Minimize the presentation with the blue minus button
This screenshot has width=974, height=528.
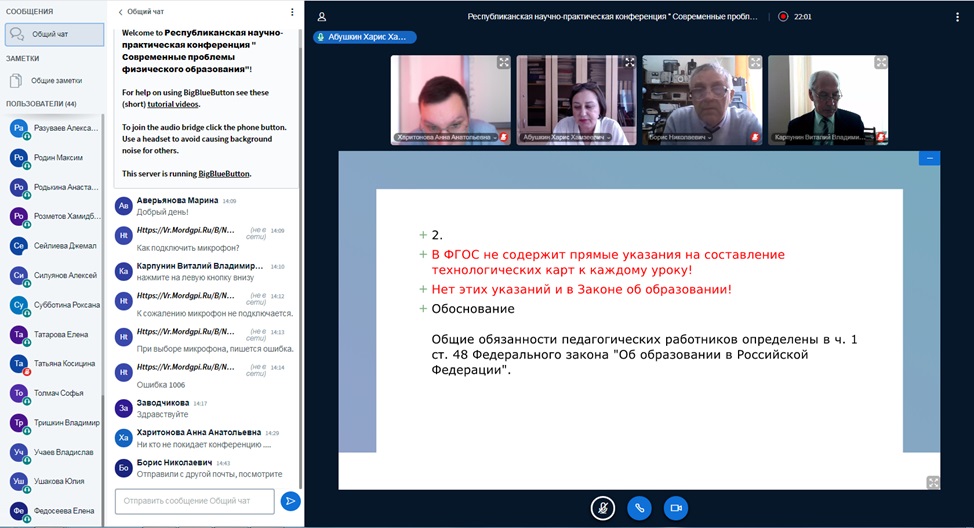pyautogui.click(x=929, y=158)
